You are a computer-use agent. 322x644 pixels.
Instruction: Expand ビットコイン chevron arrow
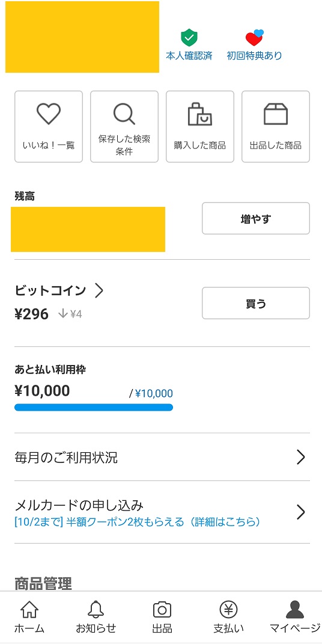coord(99,291)
